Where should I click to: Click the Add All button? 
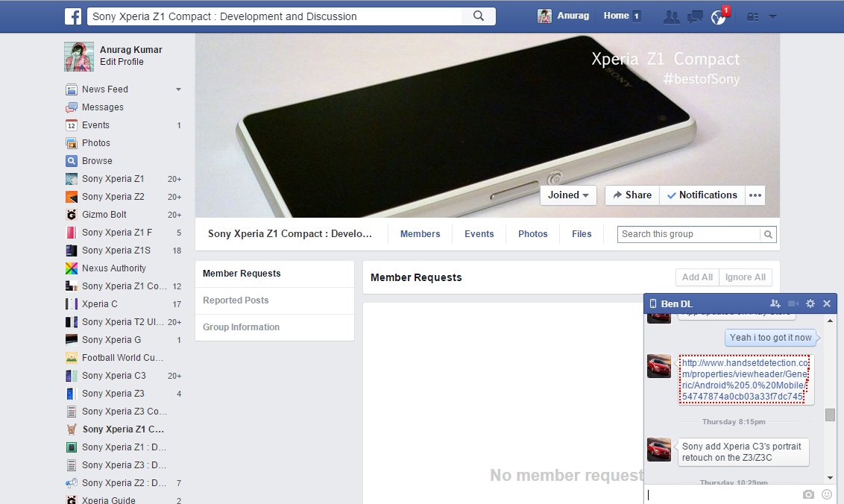click(697, 277)
